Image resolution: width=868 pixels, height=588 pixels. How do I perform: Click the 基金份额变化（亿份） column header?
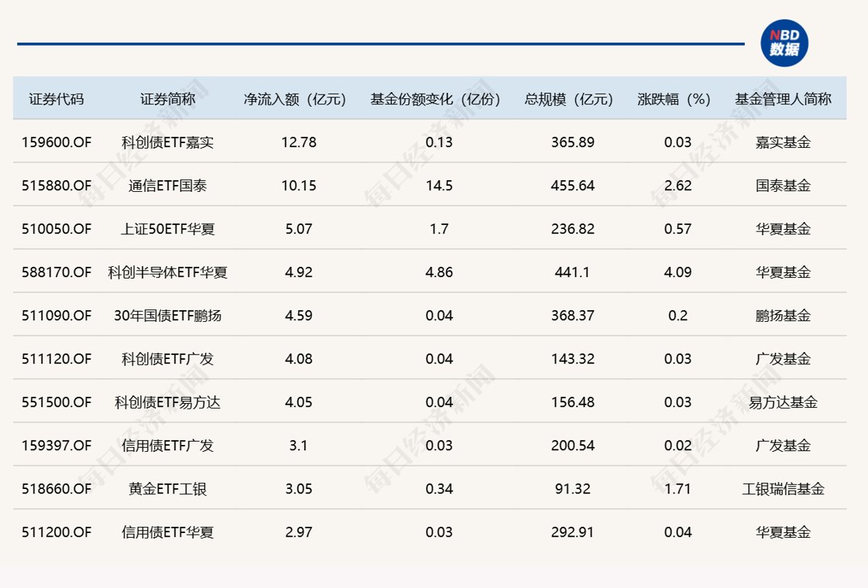436,99
